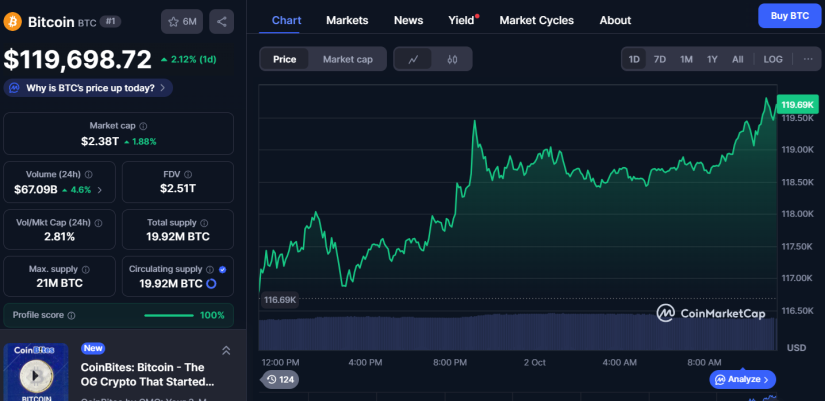Expand the Volume (24h) details chevron
This screenshot has width=825, height=401.
pos(99,189)
